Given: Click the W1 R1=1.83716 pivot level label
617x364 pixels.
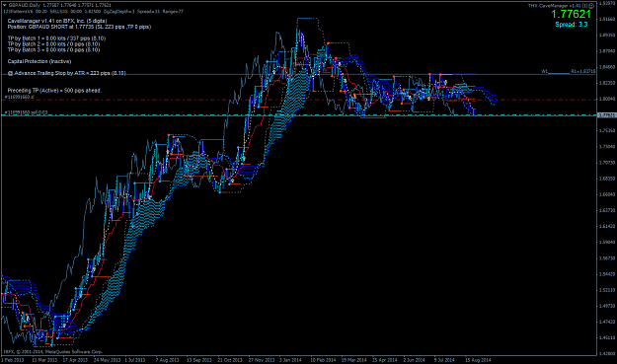Looking at the screenshot, I should [x=569, y=72].
